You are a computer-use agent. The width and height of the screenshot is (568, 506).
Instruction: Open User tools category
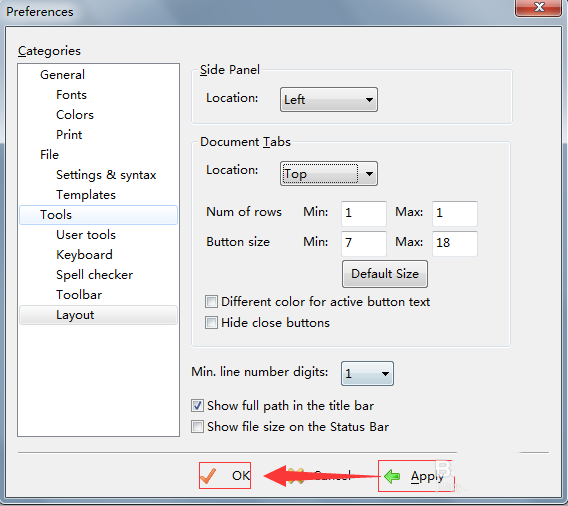(x=86, y=235)
